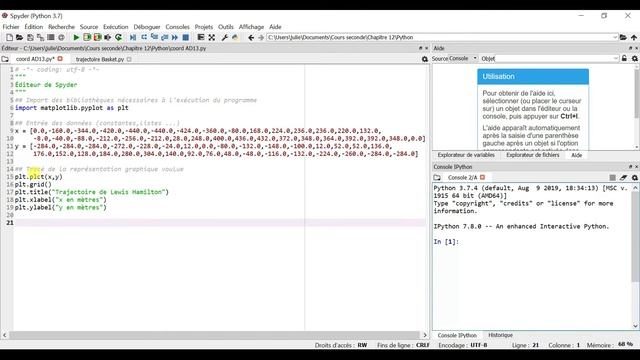Browse console tabs folder icon
The image size is (640, 360).
pos(437,178)
